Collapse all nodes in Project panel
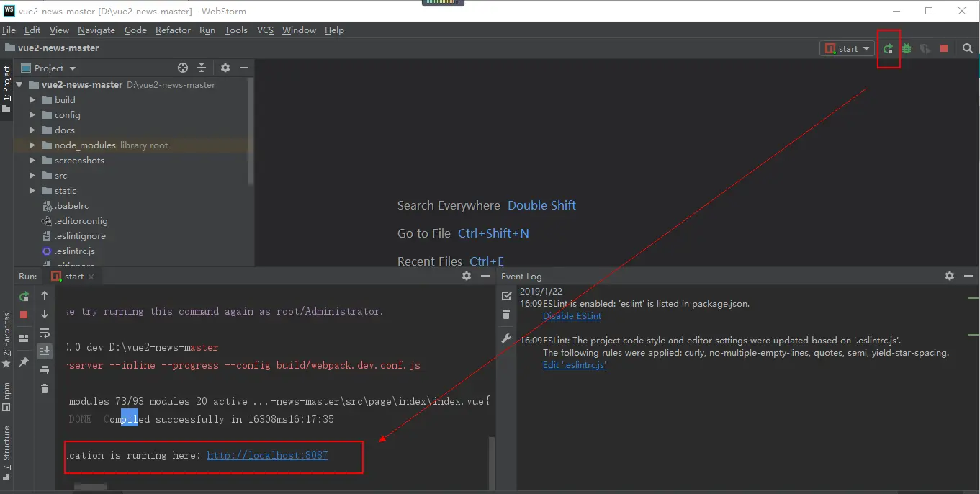 (202, 68)
